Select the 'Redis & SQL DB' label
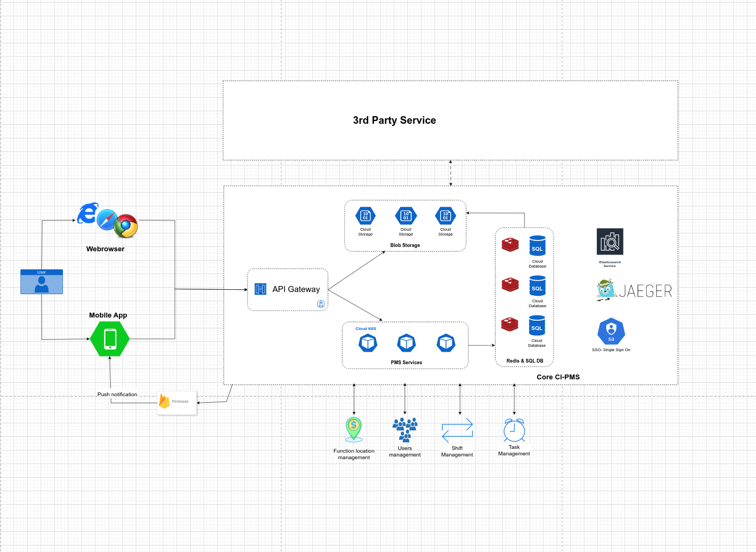This screenshot has height=552, width=756. [525, 361]
